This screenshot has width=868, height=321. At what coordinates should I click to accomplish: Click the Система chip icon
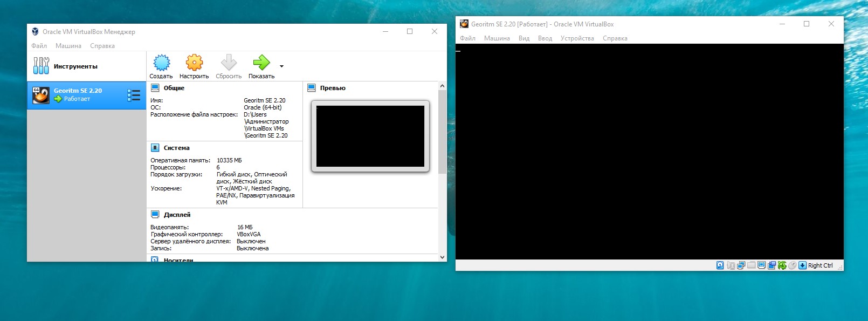click(155, 148)
